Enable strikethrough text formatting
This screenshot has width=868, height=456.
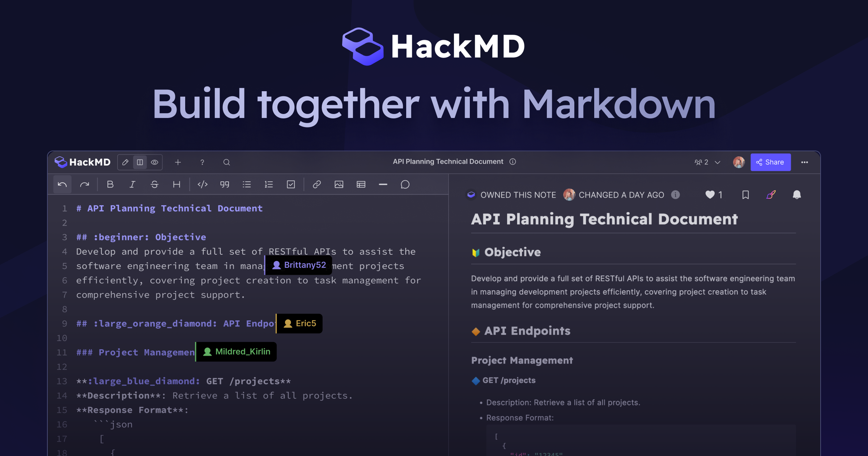coord(153,184)
